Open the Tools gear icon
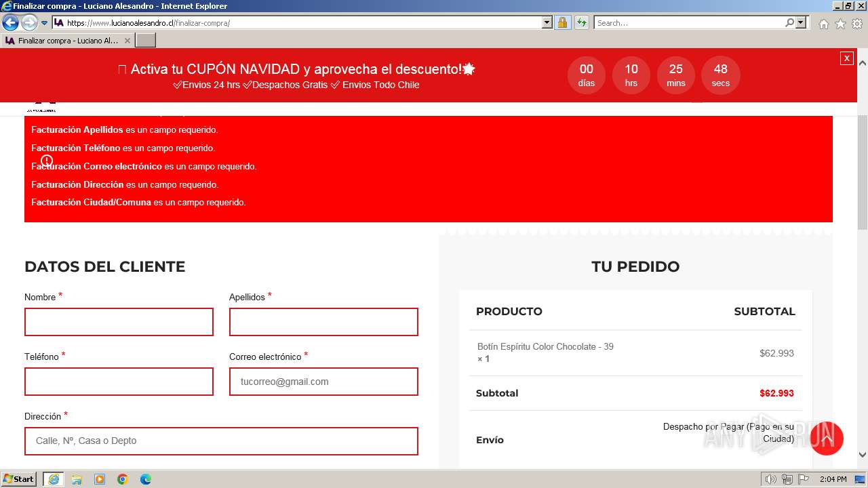 857,24
